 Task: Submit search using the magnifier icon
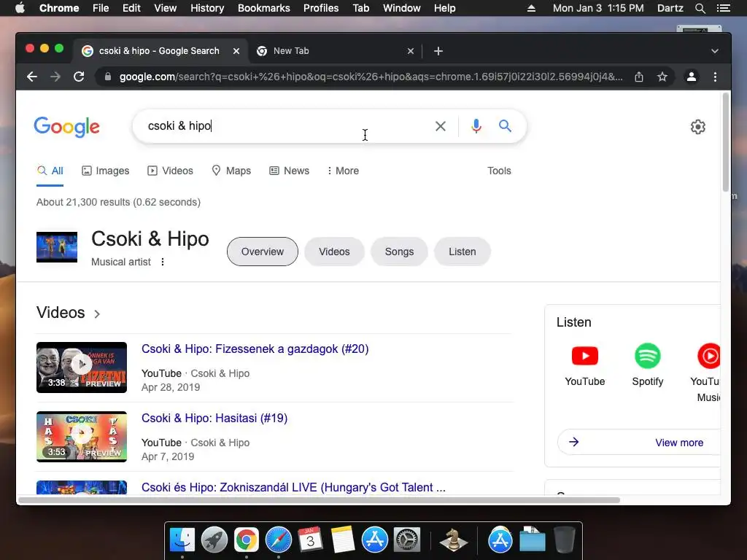(505, 126)
